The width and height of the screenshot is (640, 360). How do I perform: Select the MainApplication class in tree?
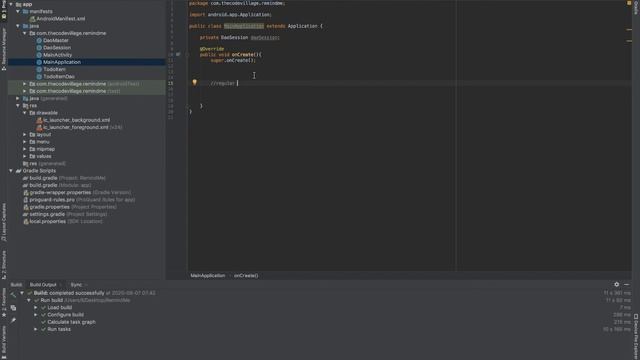pos(62,62)
